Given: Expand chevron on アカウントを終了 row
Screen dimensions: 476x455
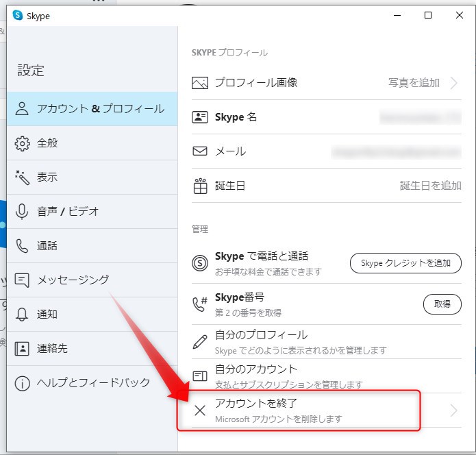Looking at the screenshot, I should [x=454, y=410].
